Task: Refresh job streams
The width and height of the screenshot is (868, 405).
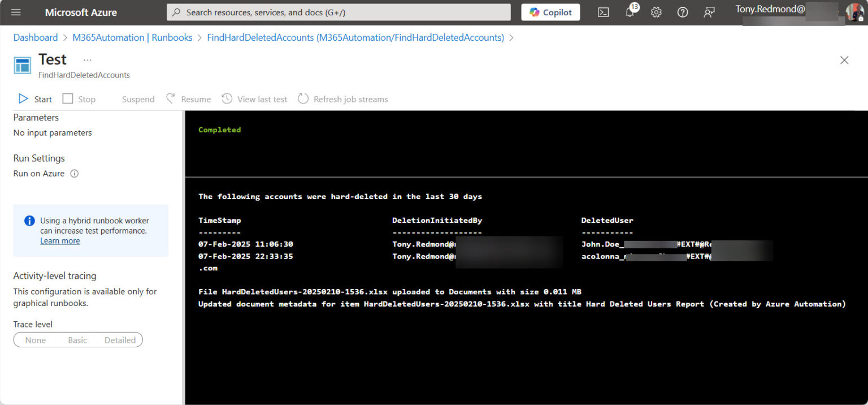Action: (x=343, y=99)
